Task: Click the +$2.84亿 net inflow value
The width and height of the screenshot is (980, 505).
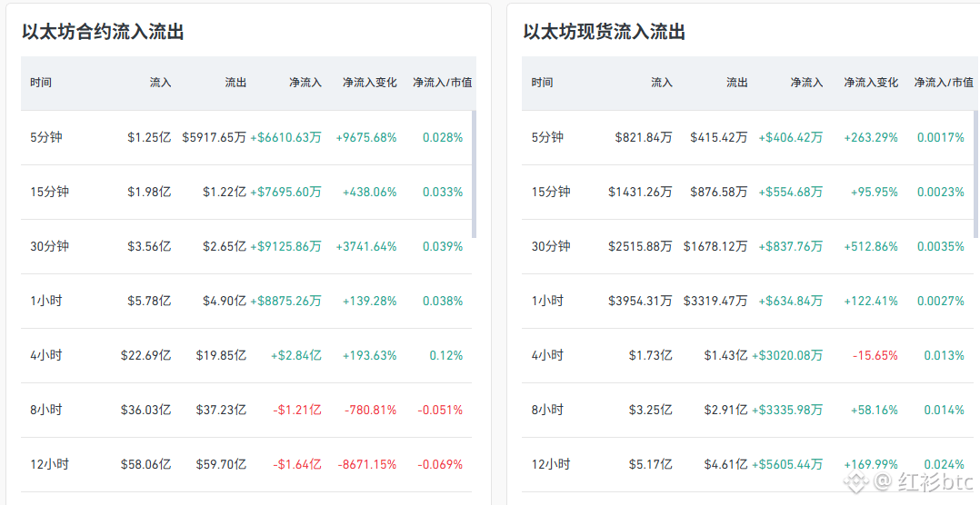Action: [x=296, y=355]
